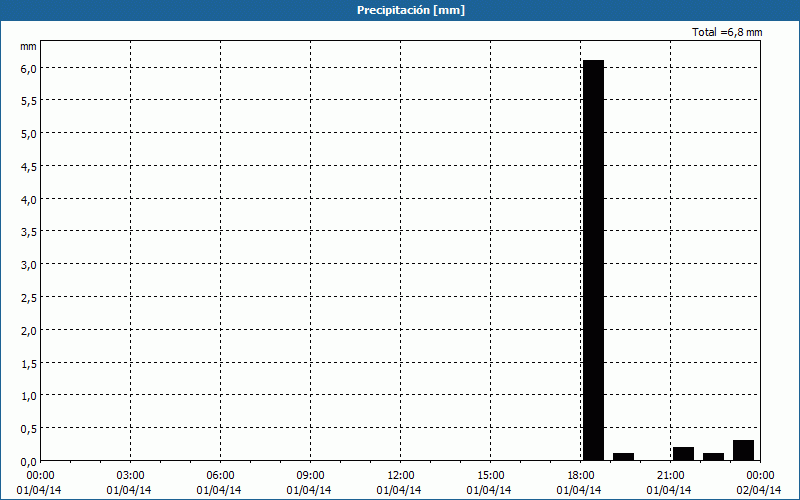The width and height of the screenshot is (800, 500).
Task: Click the 6,0 y-axis value
Action: 29,69
